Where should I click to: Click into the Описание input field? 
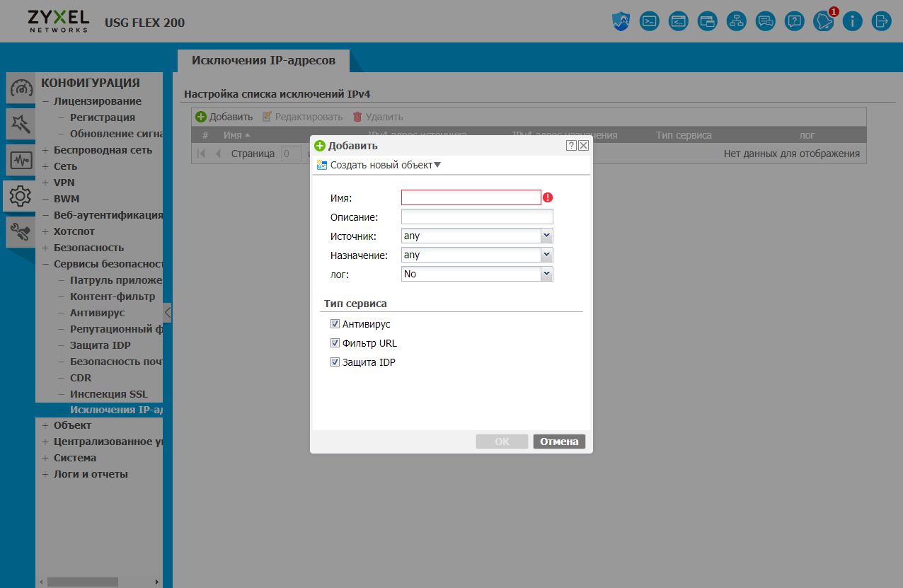point(477,217)
